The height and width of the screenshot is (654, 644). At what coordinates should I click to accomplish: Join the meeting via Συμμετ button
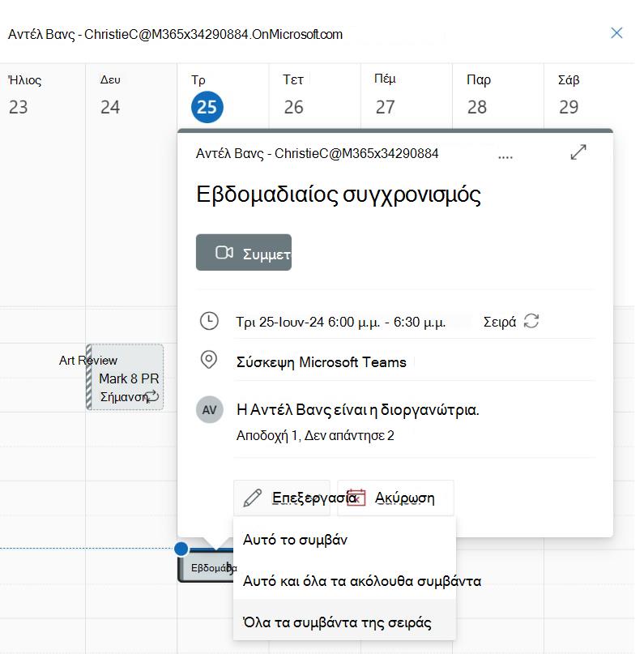(244, 252)
